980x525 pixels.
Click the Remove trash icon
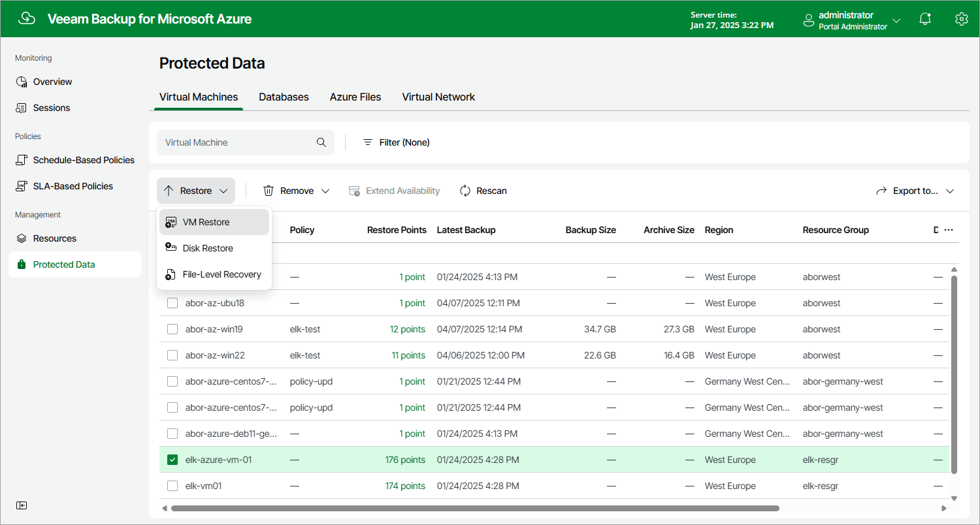[x=268, y=191]
